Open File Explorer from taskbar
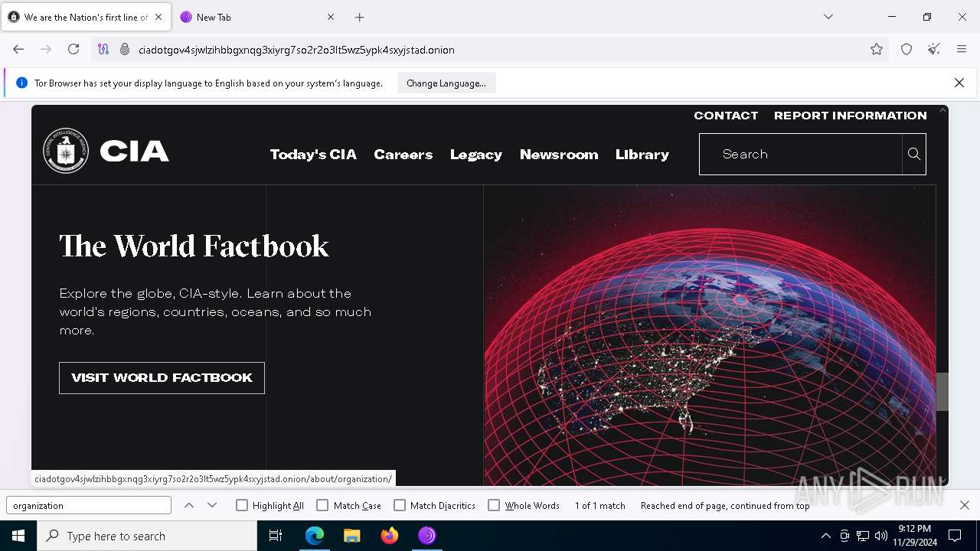Image resolution: width=980 pixels, height=551 pixels. tap(352, 536)
